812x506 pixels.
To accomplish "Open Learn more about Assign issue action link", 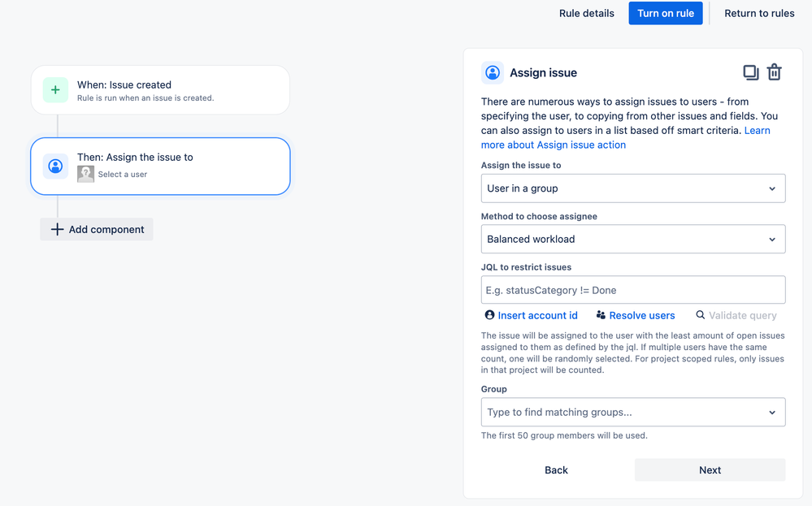I will [626, 137].
